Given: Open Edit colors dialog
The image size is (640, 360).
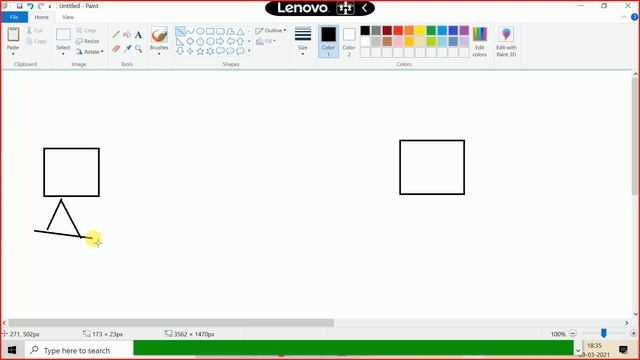Looking at the screenshot, I should click(480, 42).
